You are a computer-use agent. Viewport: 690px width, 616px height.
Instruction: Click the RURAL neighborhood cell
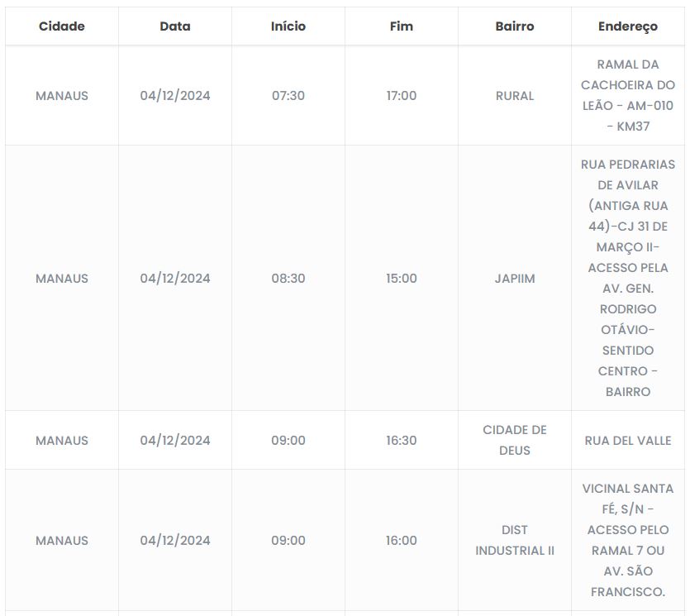point(515,96)
